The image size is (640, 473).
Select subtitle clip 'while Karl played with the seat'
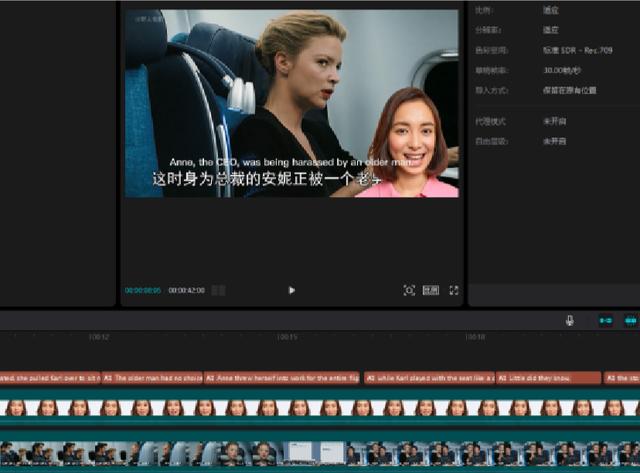427,379
